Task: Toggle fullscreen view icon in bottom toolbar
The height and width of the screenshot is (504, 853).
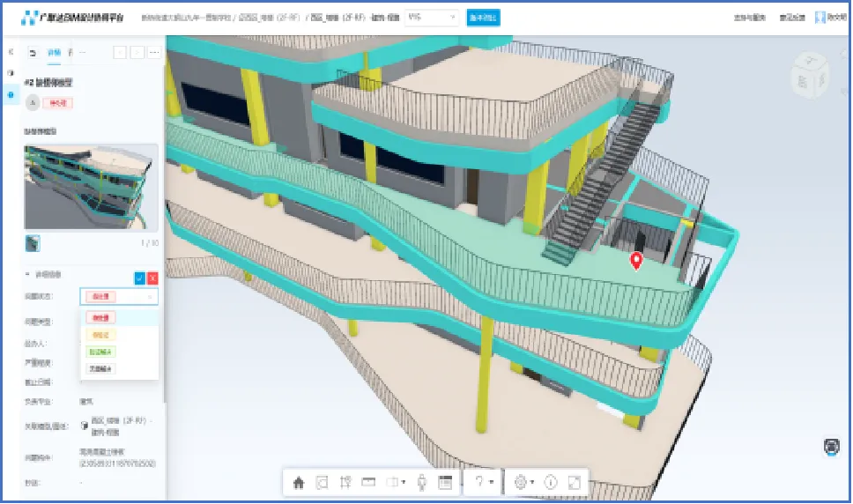Action: [x=575, y=482]
